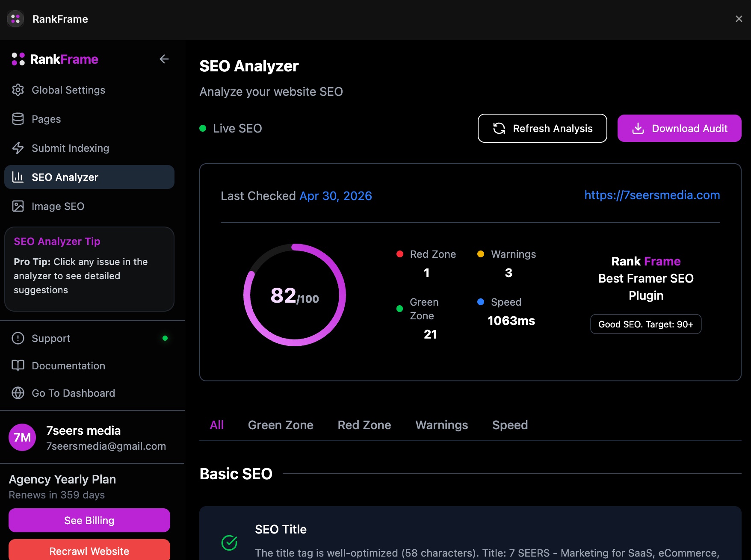The height and width of the screenshot is (560, 751).
Task: Open Documentation via the book icon
Action: pyautogui.click(x=18, y=365)
